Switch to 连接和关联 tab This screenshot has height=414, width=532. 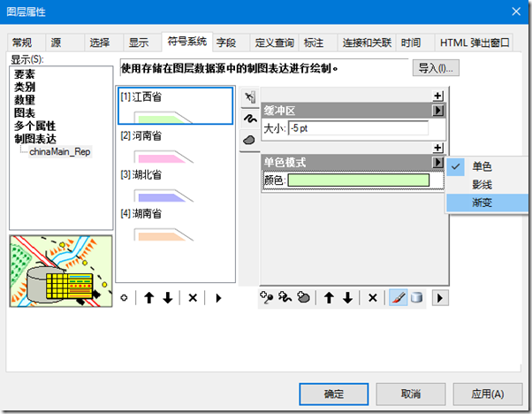point(367,42)
